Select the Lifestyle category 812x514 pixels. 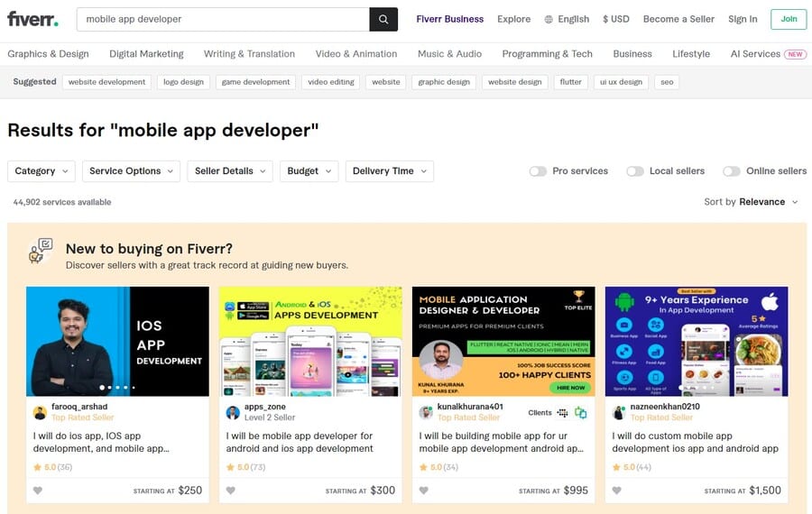691,54
